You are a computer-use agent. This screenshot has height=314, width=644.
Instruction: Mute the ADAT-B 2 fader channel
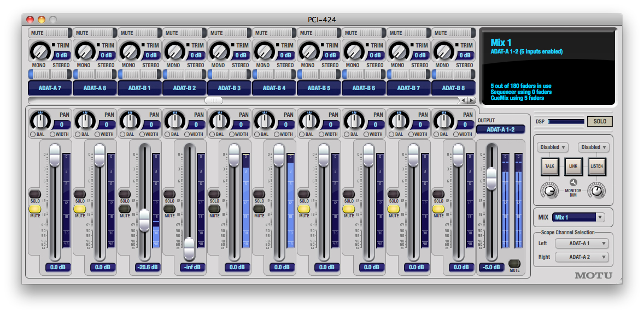pyautogui.click(x=169, y=209)
